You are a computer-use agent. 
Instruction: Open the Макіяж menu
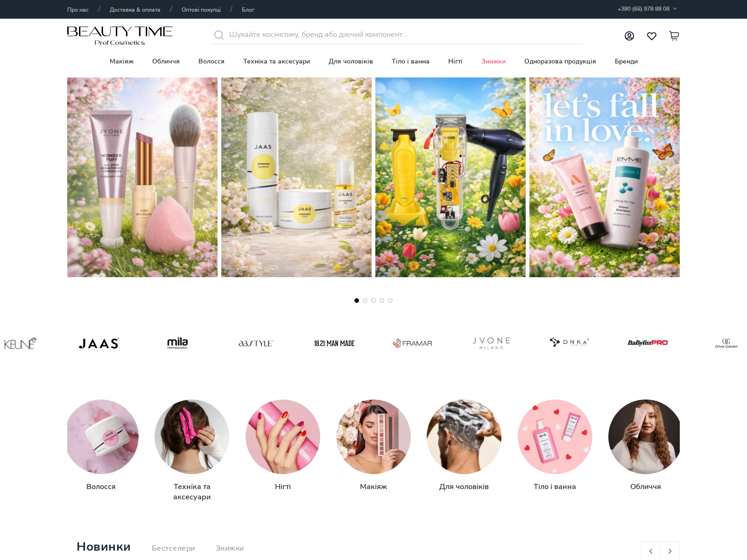click(121, 61)
